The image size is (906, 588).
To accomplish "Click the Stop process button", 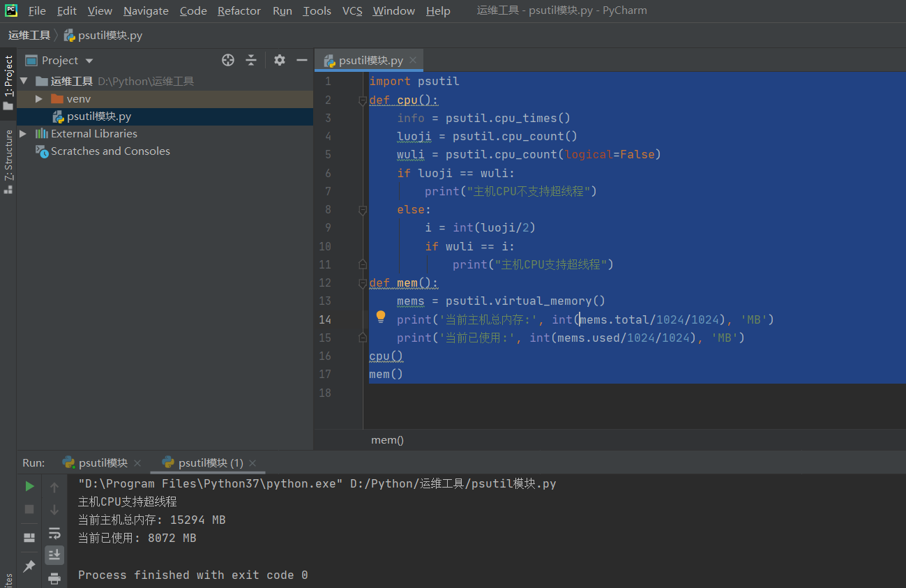I will point(29,509).
